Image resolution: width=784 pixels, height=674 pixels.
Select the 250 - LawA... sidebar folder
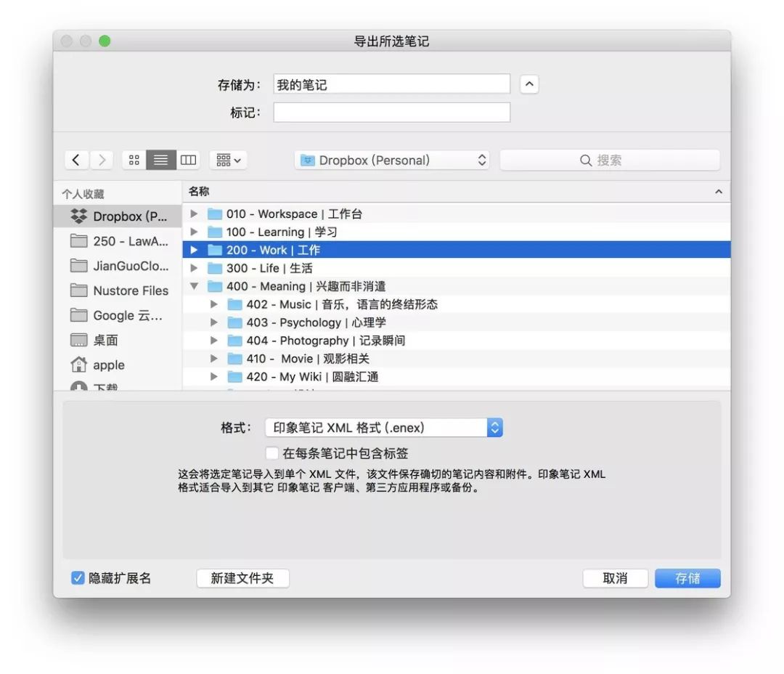(118, 241)
